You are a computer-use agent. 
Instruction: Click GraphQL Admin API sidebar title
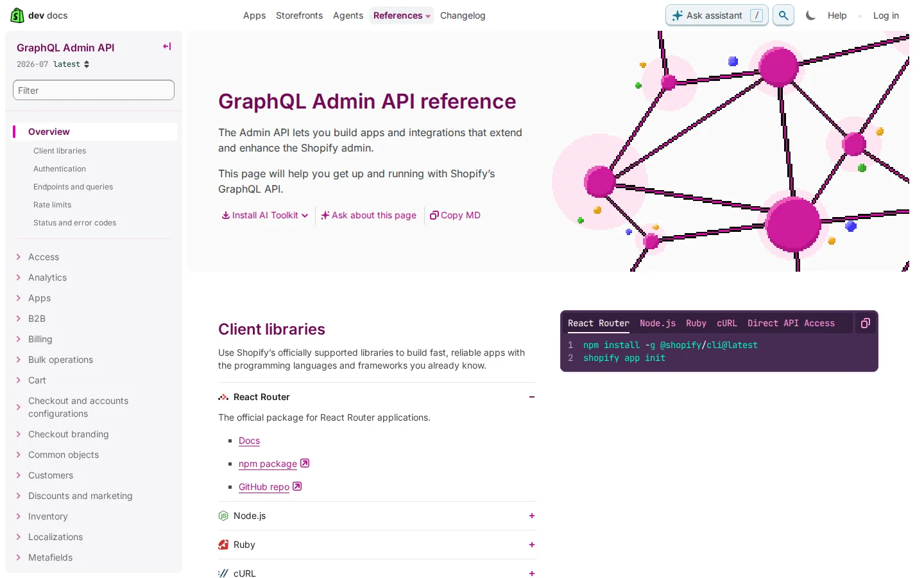coord(65,48)
